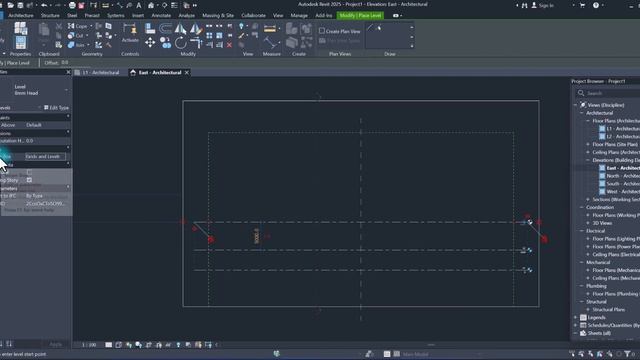Viewport: 640px width, 360px height.
Task: Expand Floor Plans (Site Plan) in Project Browser
Action: point(588,144)
